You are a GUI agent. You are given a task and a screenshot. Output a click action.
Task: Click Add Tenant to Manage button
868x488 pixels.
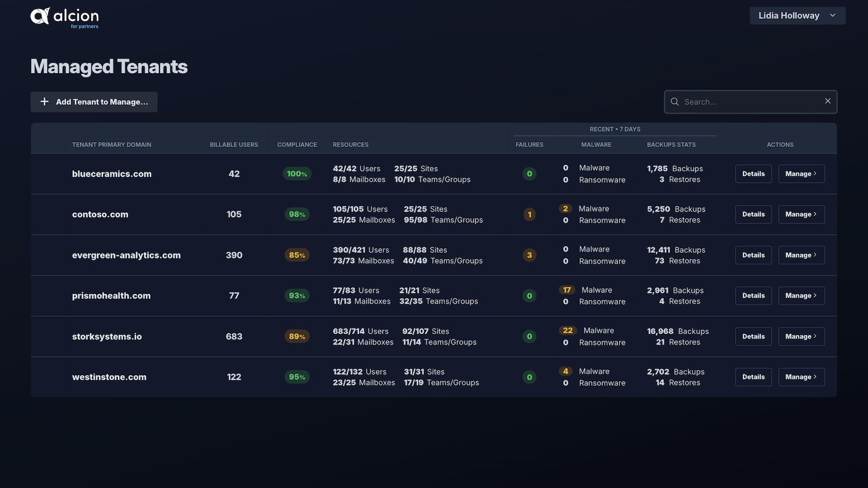coord(94,102)
